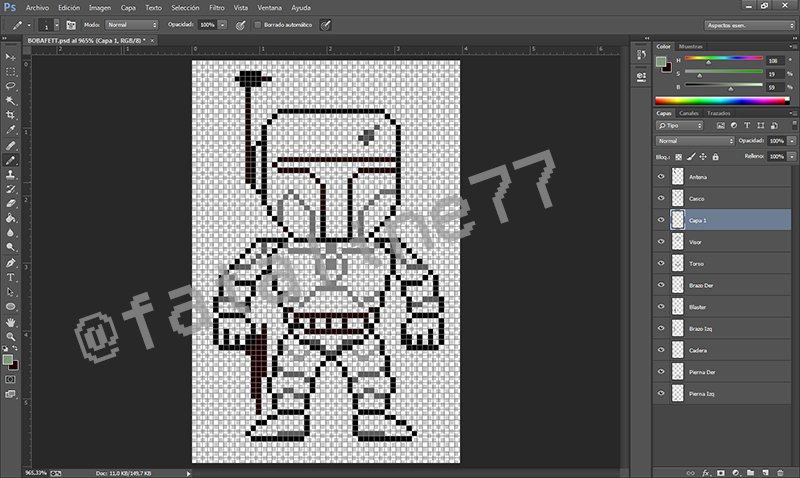Hide the Antena layer
This screenshot has width=800, height=478.
tap(661, 177)
